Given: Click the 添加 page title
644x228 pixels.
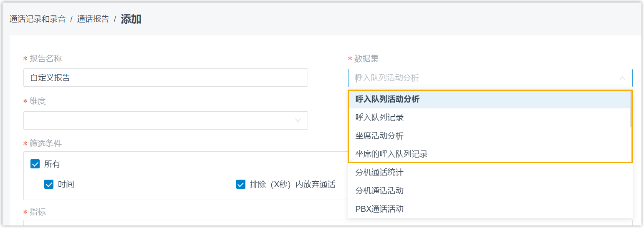Looking at the screenshot, I should tap(131, 19).
